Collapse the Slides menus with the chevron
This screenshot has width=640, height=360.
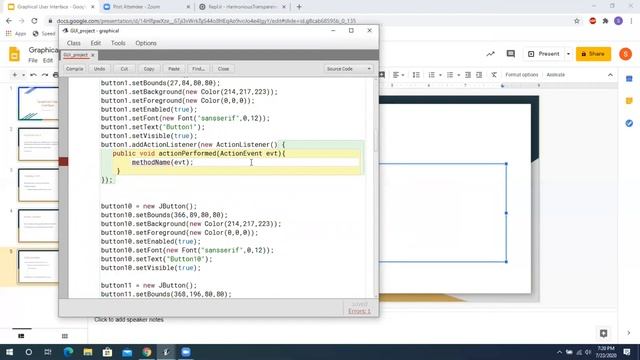coord(610,75)
